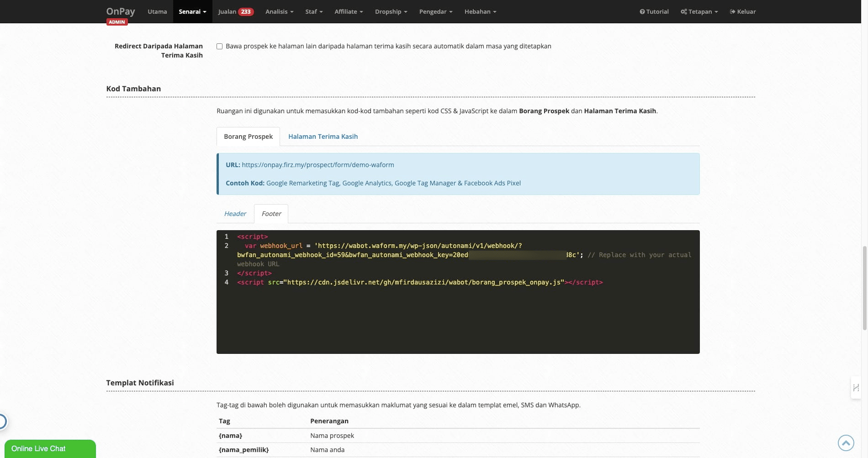Click the OnPay logo
This screenshot has height=458, width=868.
click(121, 11)
